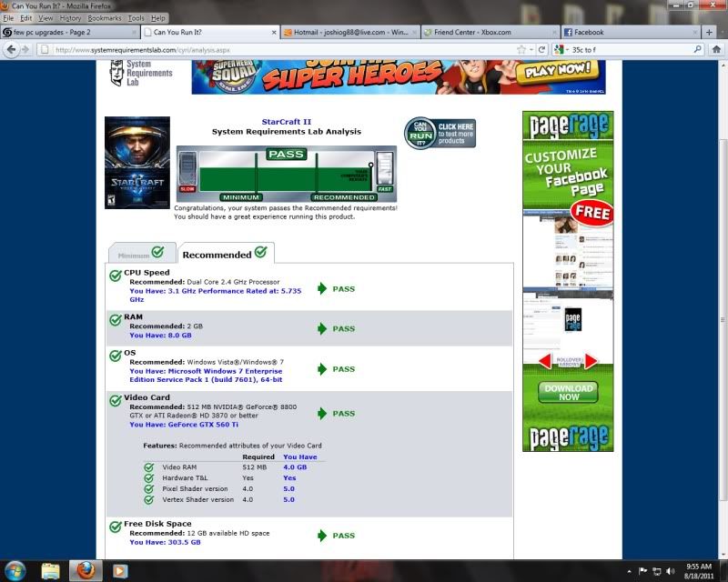Open the Bookmarks menu
Image resolution: width=728 pixels, height=582 pixels.
[105, 18]
